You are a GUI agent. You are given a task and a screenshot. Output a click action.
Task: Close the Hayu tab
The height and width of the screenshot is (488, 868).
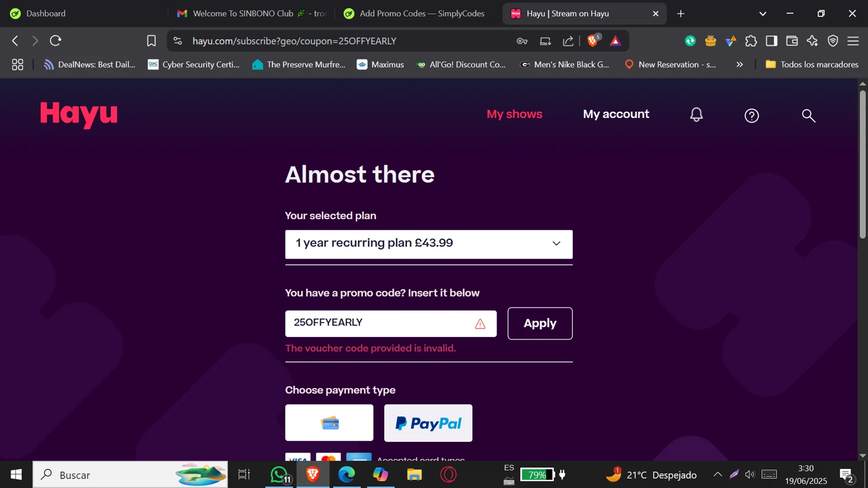[656, 13]
